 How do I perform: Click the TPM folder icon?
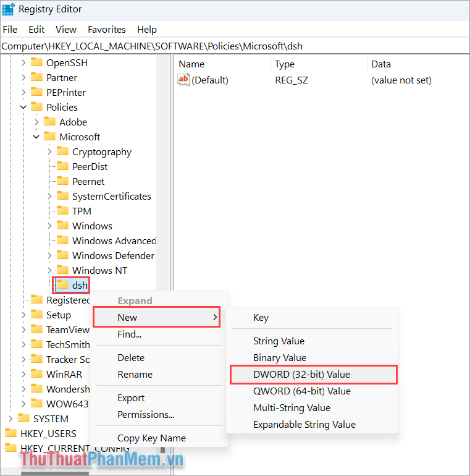click(x=62, y=211)
